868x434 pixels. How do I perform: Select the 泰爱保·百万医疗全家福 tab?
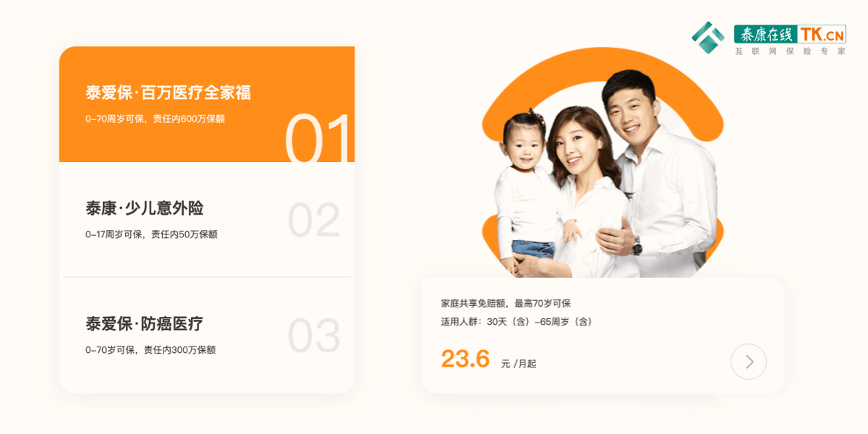point(207,104)
